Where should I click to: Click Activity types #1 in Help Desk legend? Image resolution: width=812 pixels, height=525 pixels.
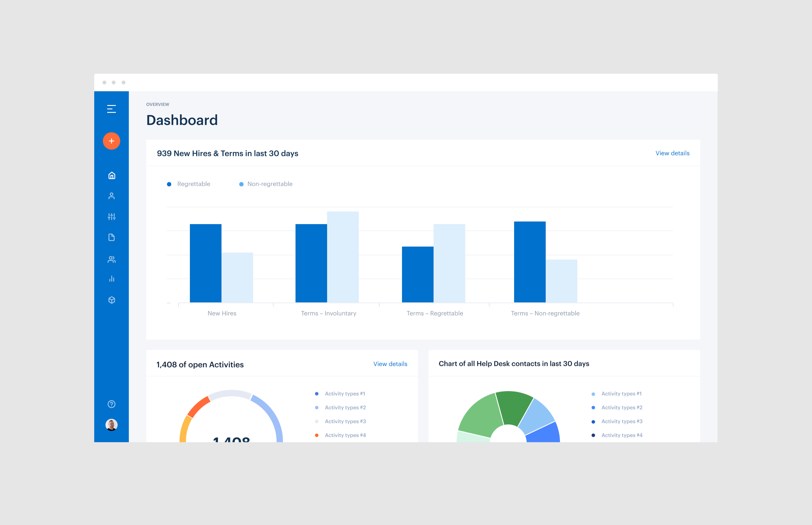(617, 394)
